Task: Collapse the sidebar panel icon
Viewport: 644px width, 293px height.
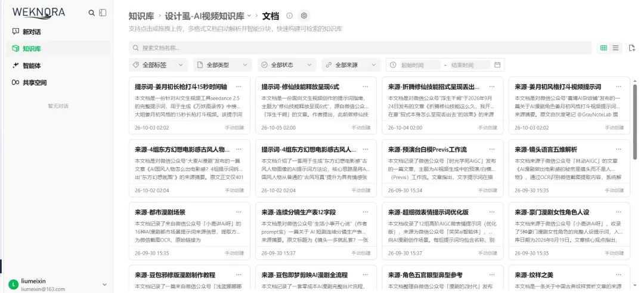Action: tap(103, 13)
